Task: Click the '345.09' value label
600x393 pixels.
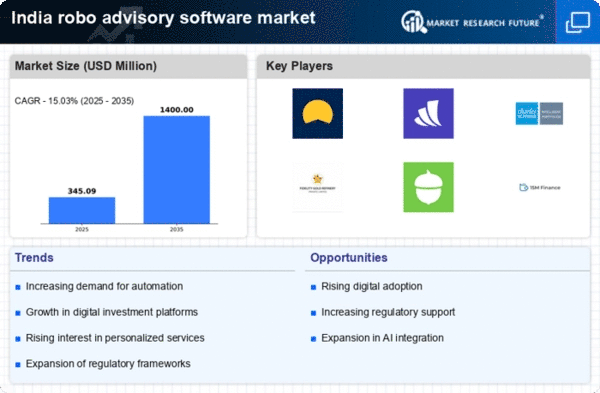Action: [82, 191]
